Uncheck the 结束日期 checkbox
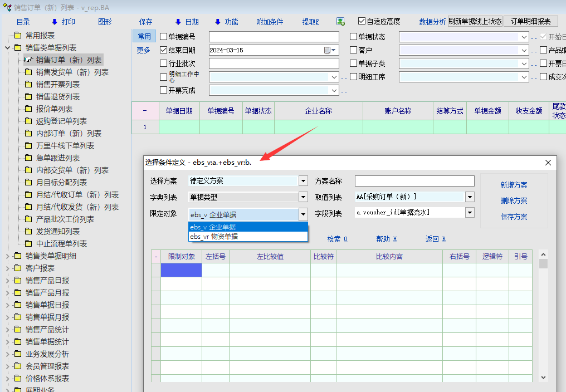 [164, 50]
